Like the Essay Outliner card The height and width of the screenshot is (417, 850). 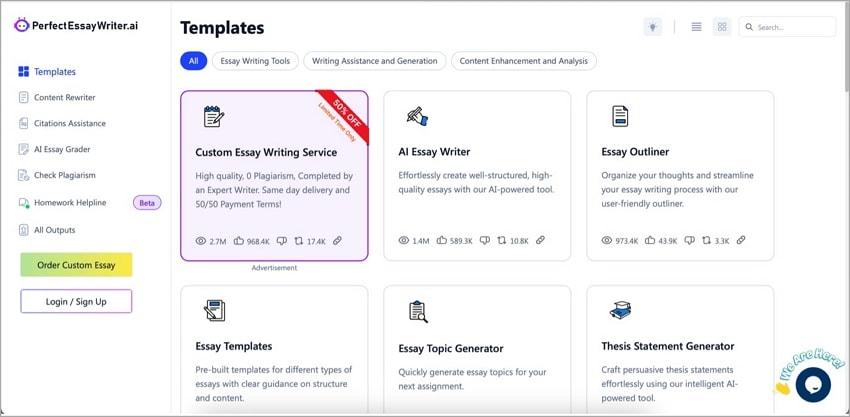tap(650, 240)
